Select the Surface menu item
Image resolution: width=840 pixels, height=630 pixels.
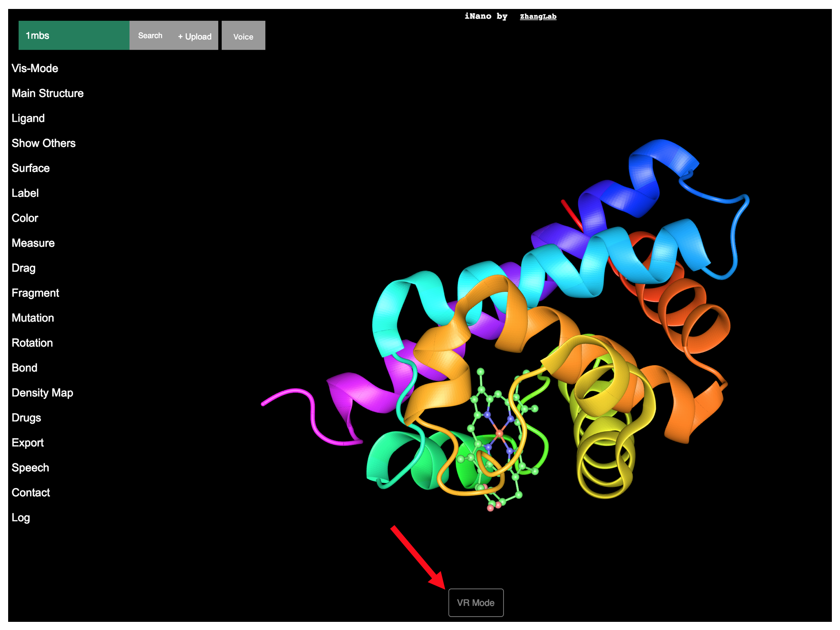pos(31,168)
